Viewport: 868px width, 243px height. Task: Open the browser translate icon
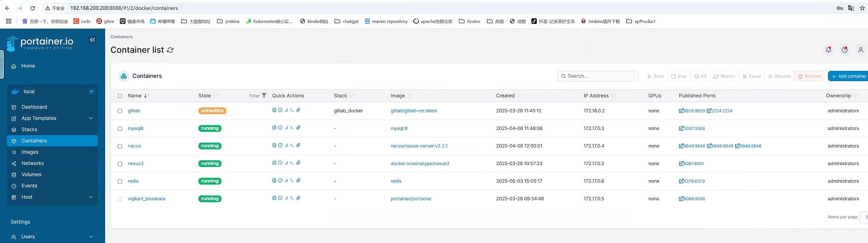pyautogui.click(x=851, y=8)
